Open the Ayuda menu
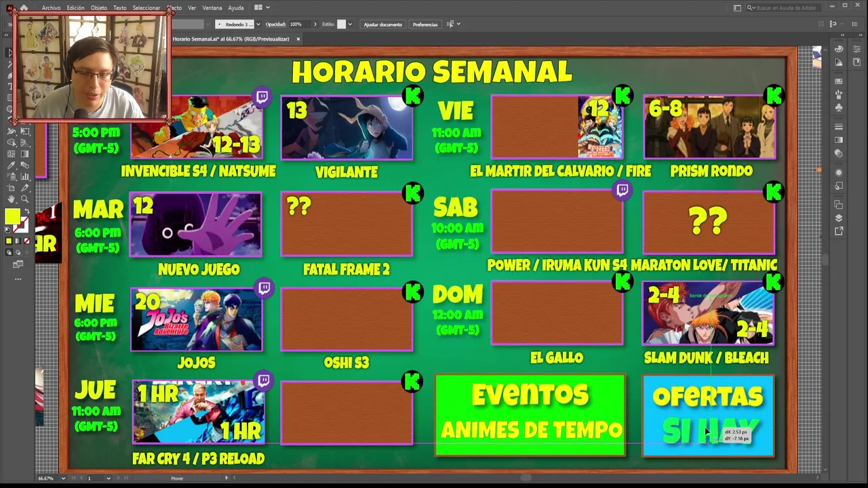The width and height of the screenshot is (868, 488). (x=236, y=7)
